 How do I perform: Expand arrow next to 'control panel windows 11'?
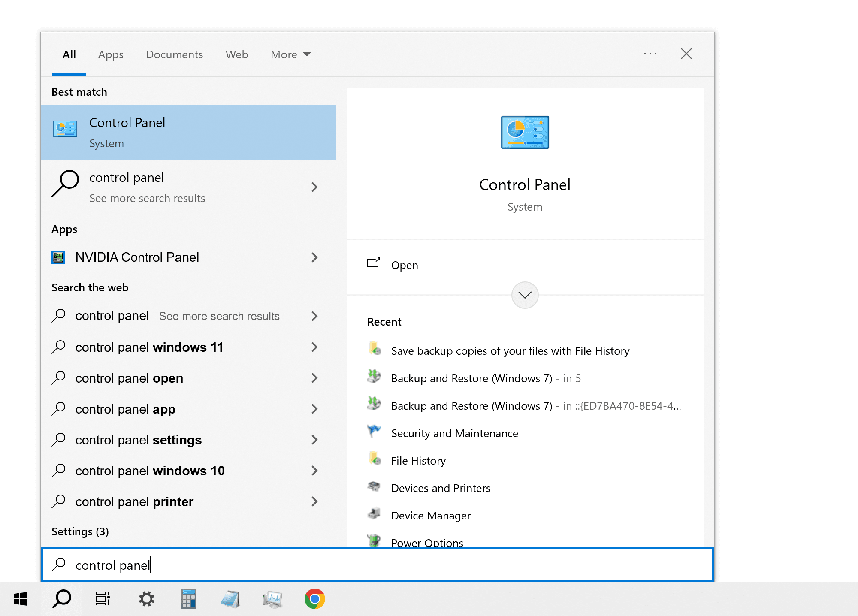pos(314,347)
